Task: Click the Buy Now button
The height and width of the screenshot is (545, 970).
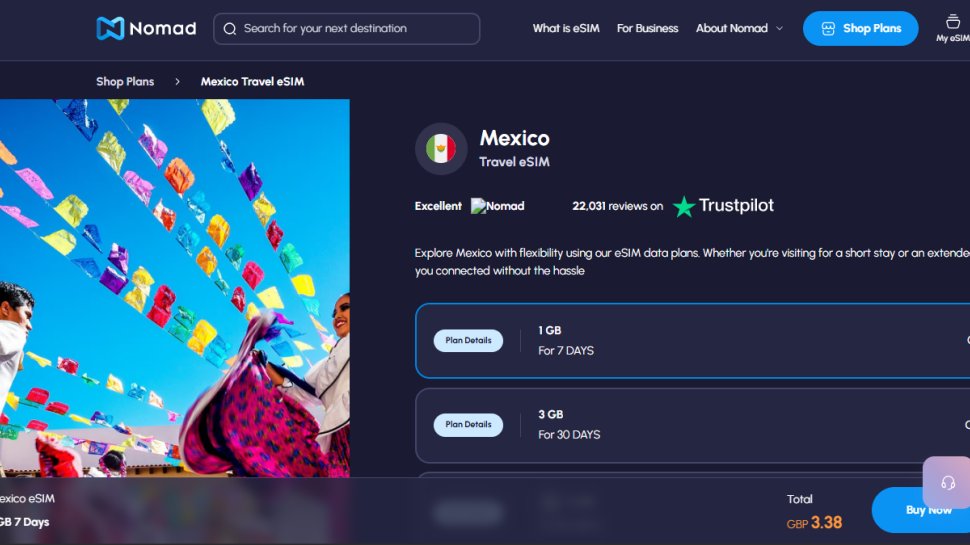Action: pyautogui.click(x=921, y=510)
